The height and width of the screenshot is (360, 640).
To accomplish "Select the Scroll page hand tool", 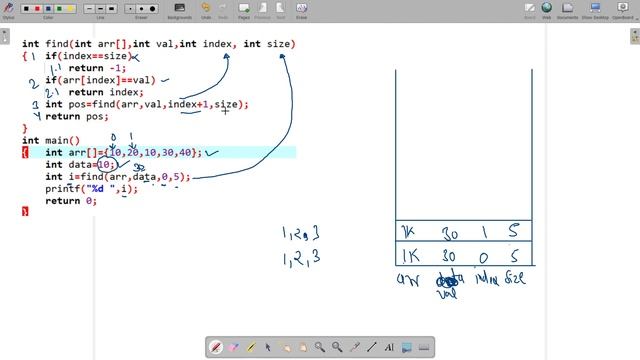I will pos(302,347).
